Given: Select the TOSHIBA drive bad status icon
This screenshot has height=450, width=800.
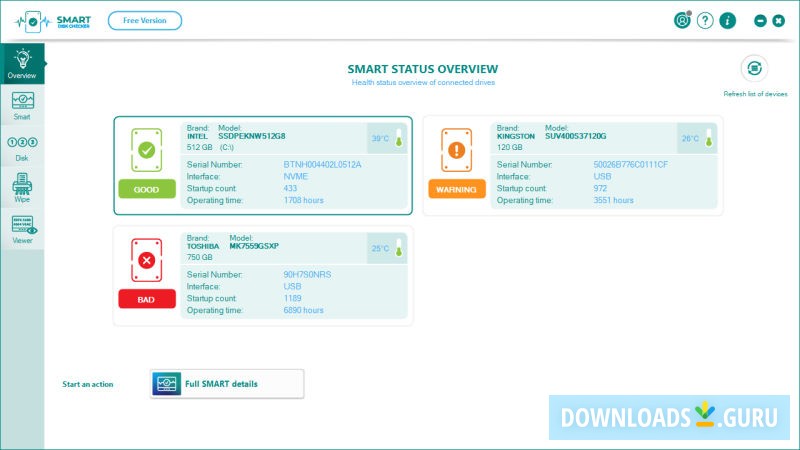Looking at the screenshot, I should pos(146,260).
